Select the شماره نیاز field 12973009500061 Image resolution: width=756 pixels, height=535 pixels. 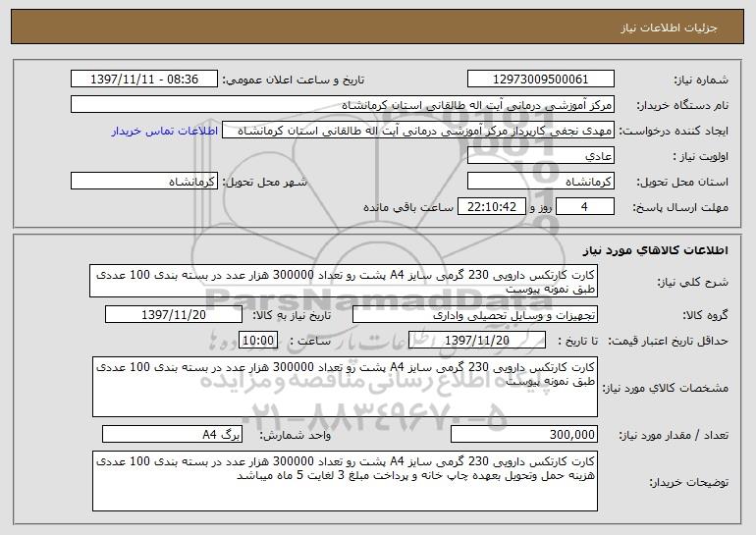pos(540,80)
